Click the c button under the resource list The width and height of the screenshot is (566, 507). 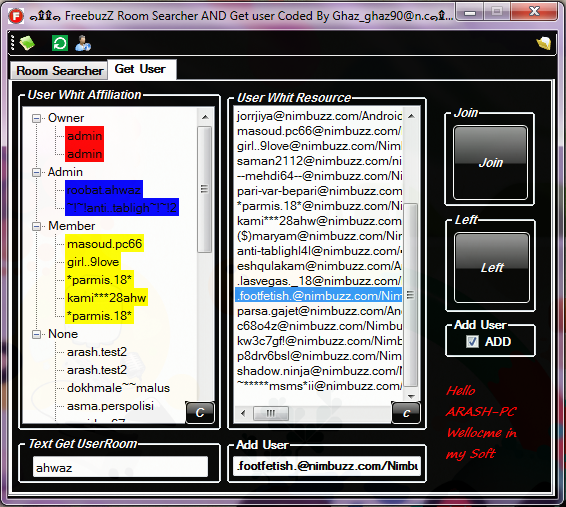[x=406, y=412]
